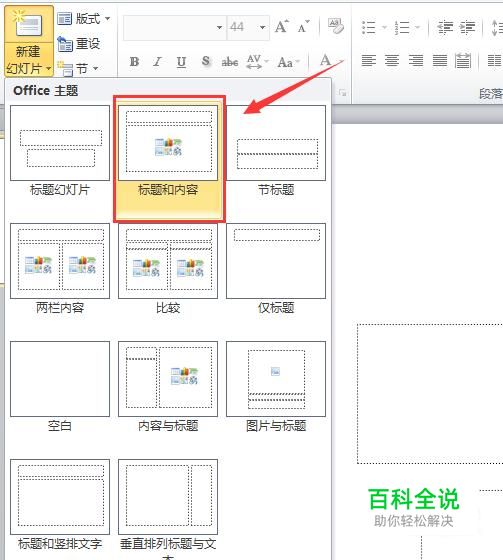
Task: Increase list indent level
Action: point(467,28)
